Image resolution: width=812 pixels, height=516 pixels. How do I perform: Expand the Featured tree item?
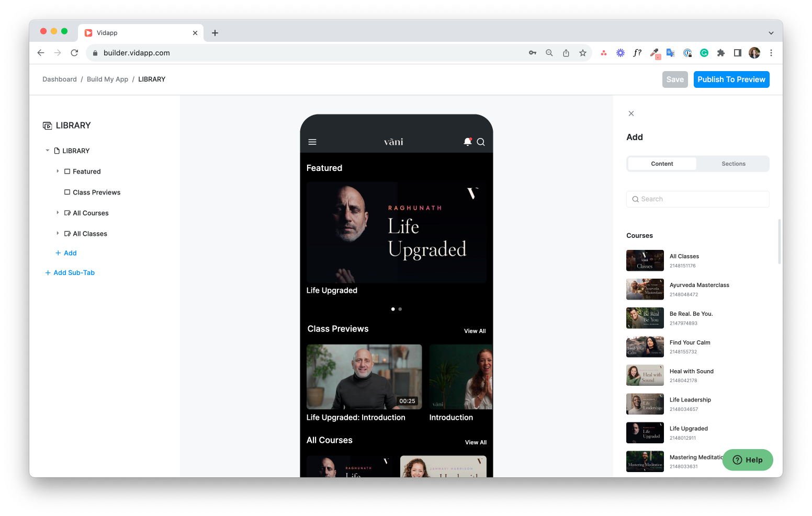click(x=58, y=171)
